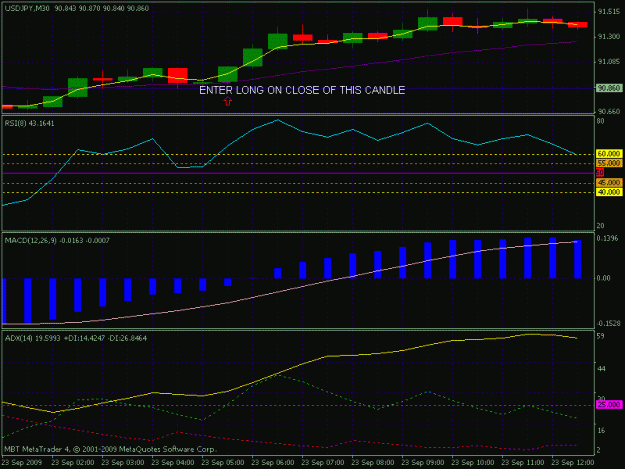
Task: Click the magenta 25.000 ADX level tag
Action: (x=609, y=405)
